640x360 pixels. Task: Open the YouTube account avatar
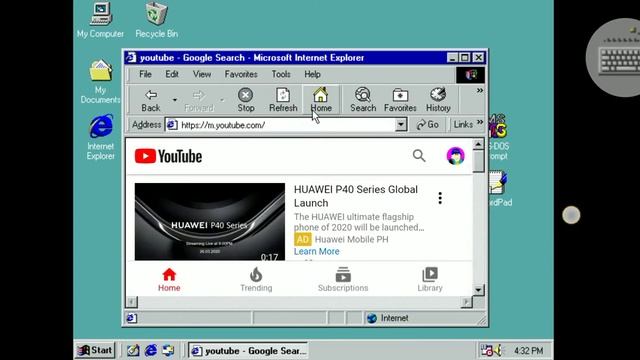pyautogui.click(x=455, y=156)
